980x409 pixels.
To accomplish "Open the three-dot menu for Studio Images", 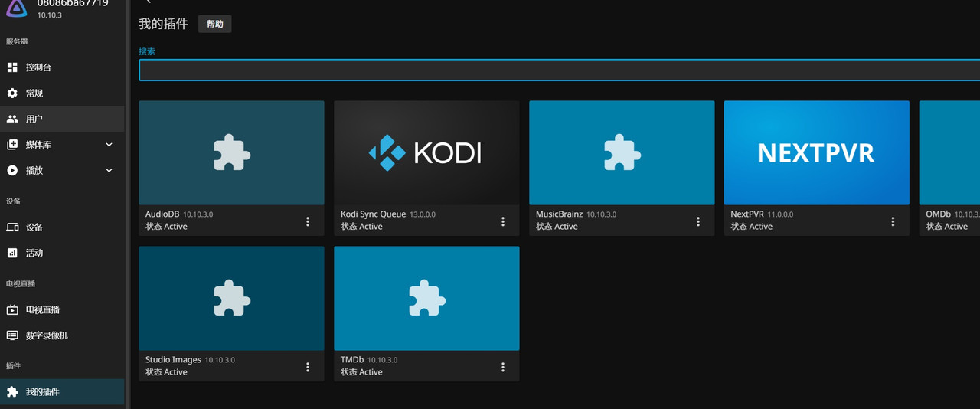I will click(308, 367).
